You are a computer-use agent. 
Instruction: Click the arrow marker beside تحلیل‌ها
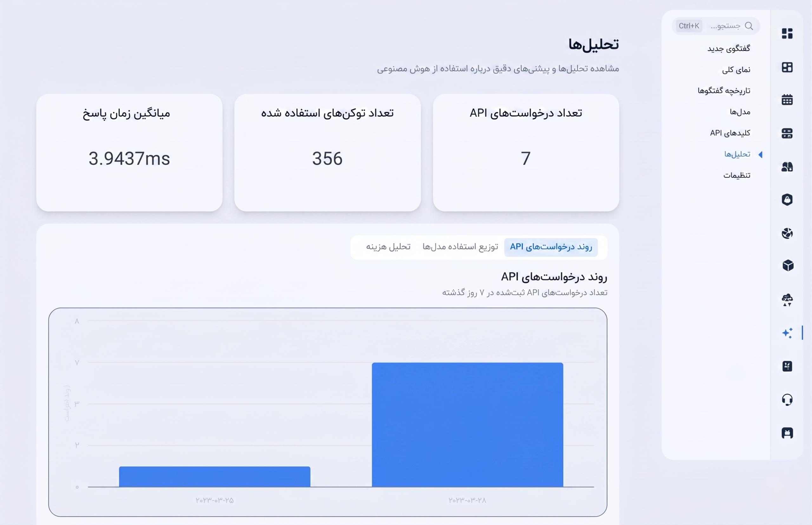760,154
